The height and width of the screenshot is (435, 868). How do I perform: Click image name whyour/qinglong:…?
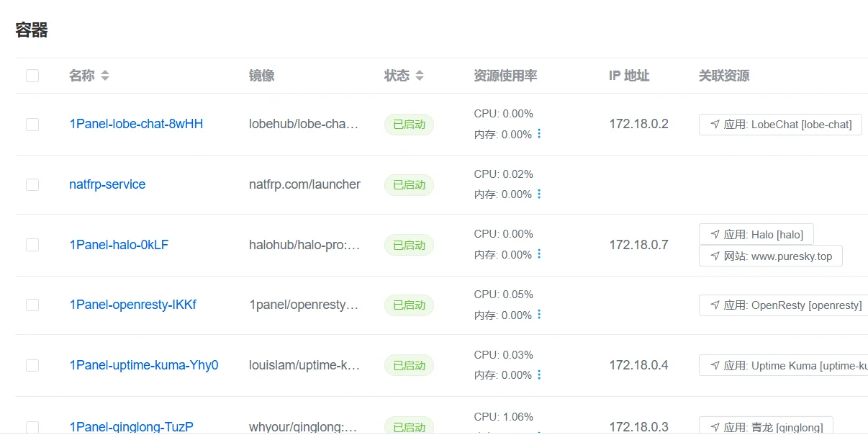click(x=303, y=426)
